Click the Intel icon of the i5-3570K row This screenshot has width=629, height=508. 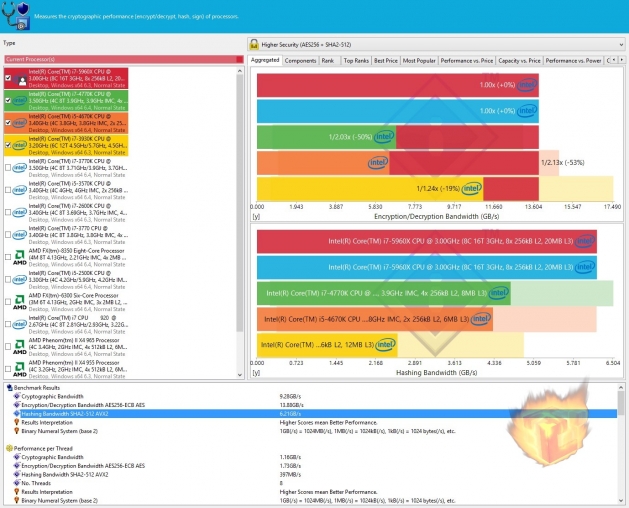20,190
